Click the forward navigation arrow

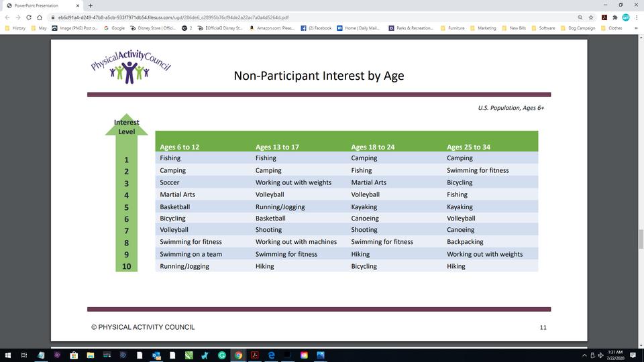18,17
